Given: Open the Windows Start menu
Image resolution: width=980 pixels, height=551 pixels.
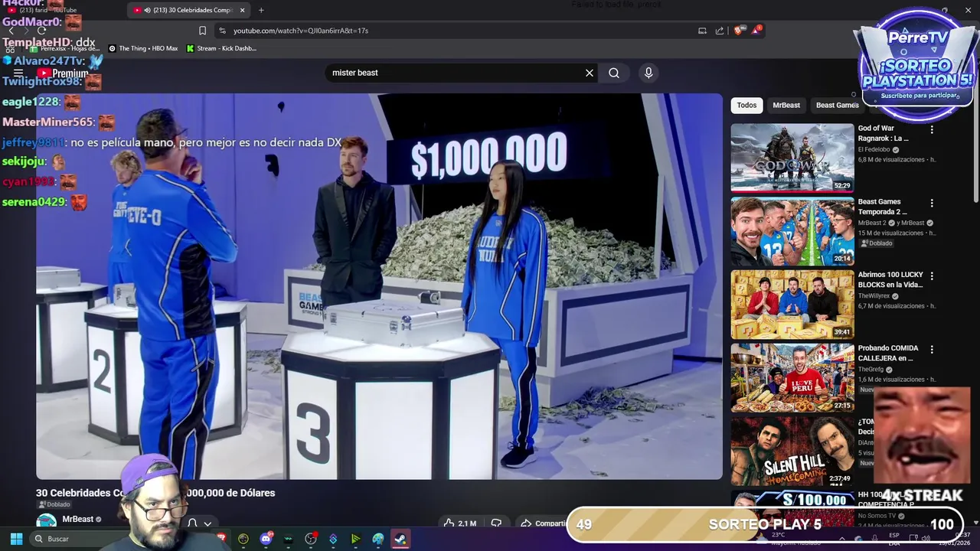Looking at the screenshot, I should [x=16, y=539].
